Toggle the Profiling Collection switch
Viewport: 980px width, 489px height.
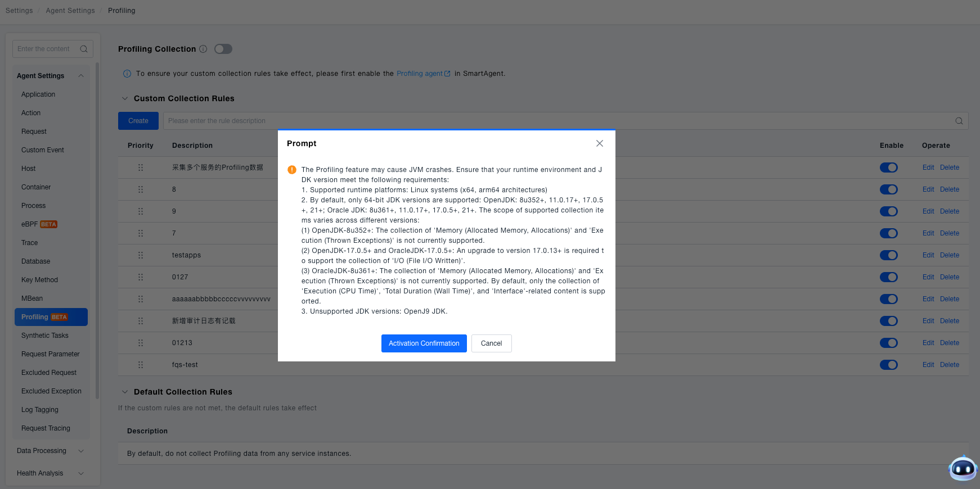(x=223, y=49)
